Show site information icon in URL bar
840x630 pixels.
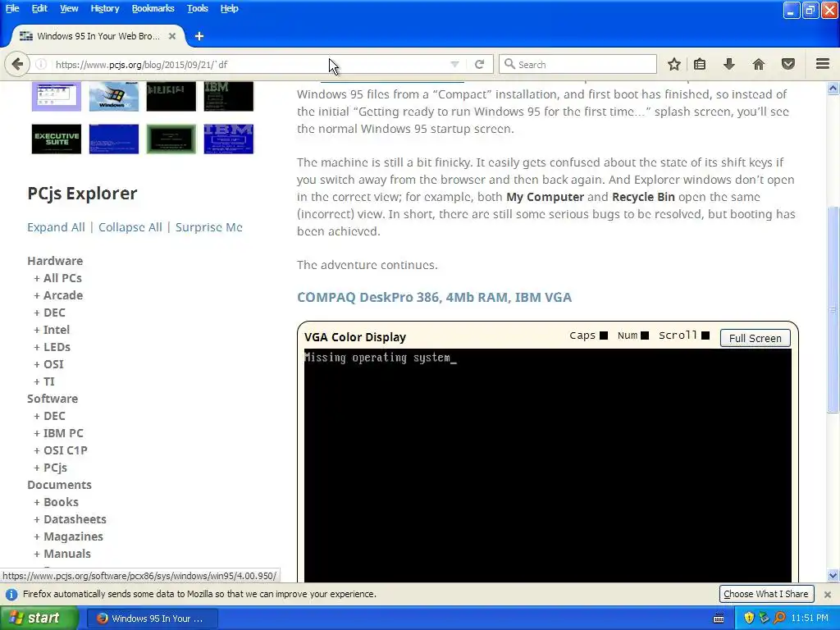coord(41,64)
